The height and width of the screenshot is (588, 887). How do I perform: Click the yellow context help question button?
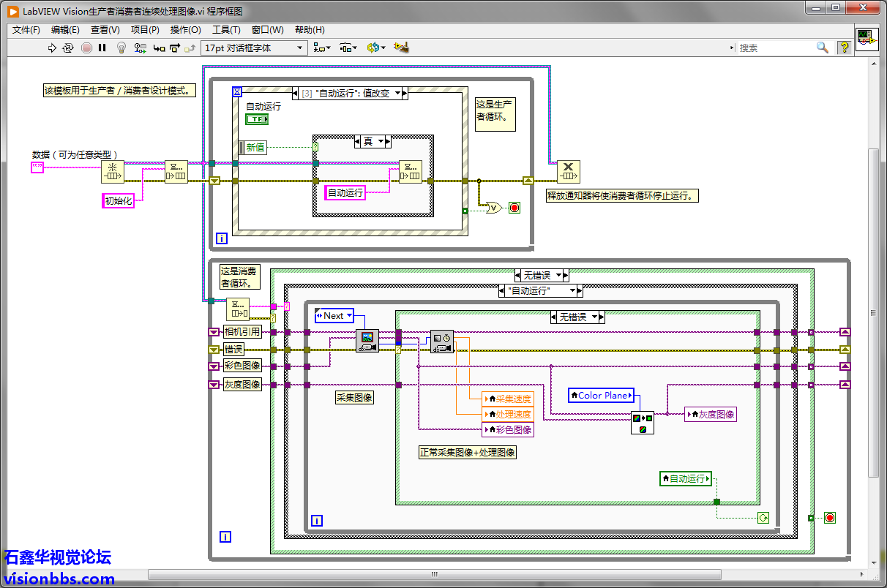845,48
